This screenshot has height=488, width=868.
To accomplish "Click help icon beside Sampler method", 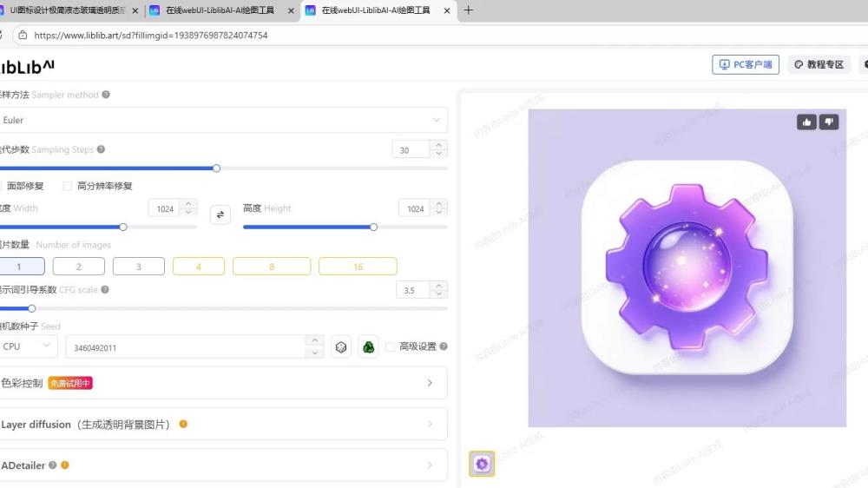I will tap(106, 95).
